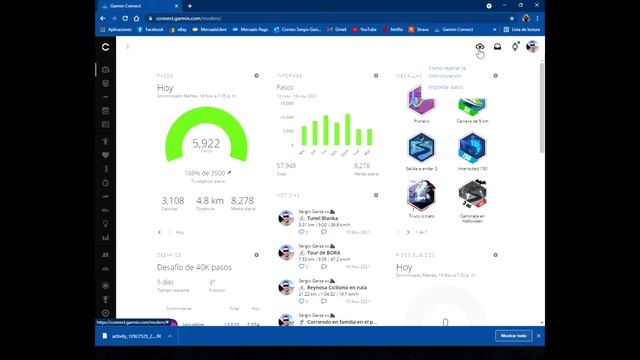Open the user profile avatar menu
This screenshot has width=640, height=360.
(x=532, y=47)
